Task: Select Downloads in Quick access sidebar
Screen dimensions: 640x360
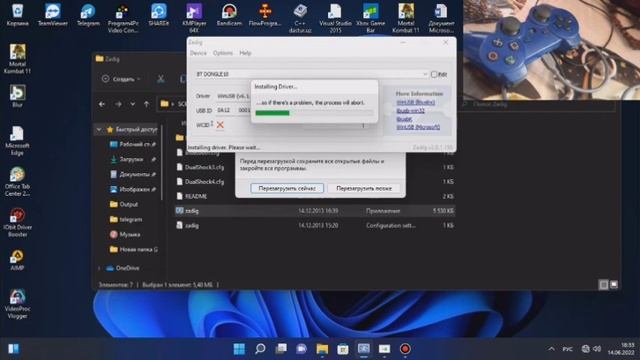Action: point(132,159)
